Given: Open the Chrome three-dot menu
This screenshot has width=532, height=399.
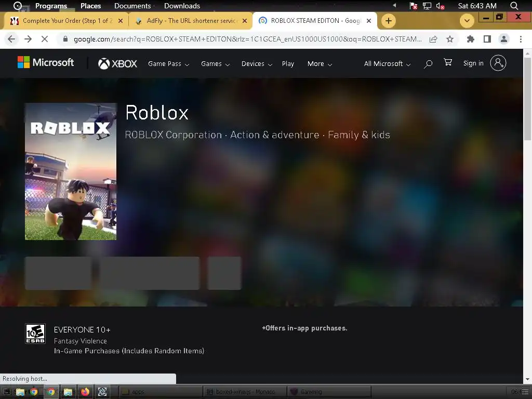Looking at the screenshot, I should click(x=521, y=39).
